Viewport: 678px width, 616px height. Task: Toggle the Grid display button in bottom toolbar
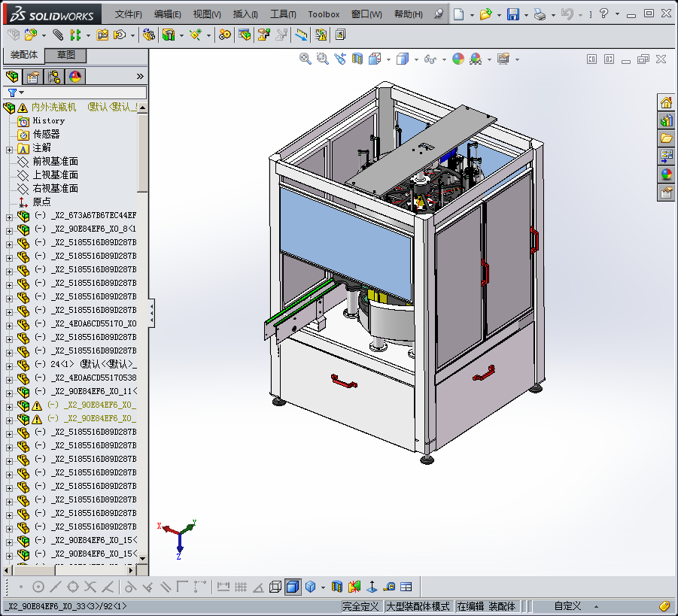pos(241,587)
